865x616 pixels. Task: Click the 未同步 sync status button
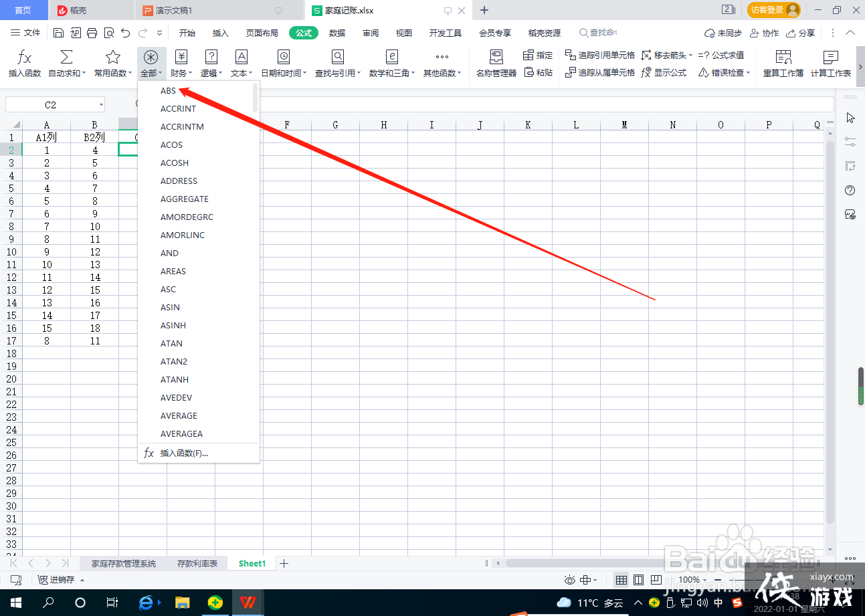(723, 33)
